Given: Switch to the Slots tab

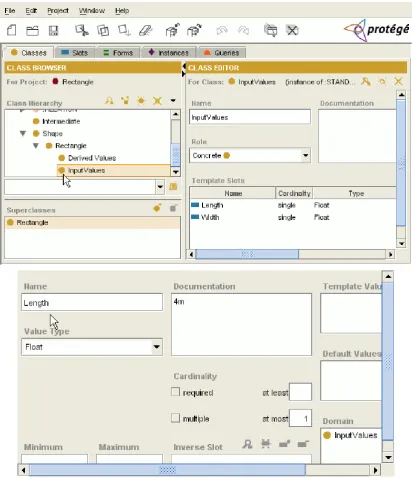Looking at the screenshot, I should pos(75,53).
